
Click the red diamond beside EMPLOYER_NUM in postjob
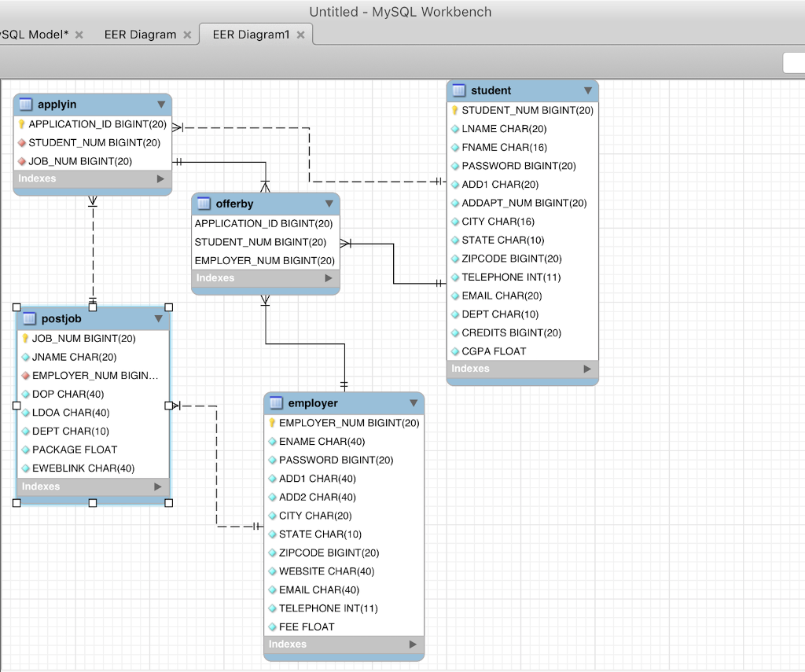pos(25,375)
